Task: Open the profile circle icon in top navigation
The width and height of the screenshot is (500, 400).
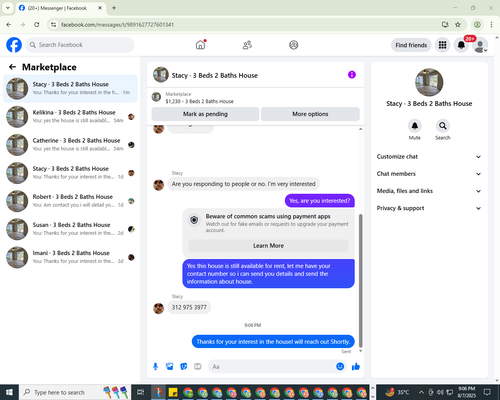Action: tap(294, 45)
